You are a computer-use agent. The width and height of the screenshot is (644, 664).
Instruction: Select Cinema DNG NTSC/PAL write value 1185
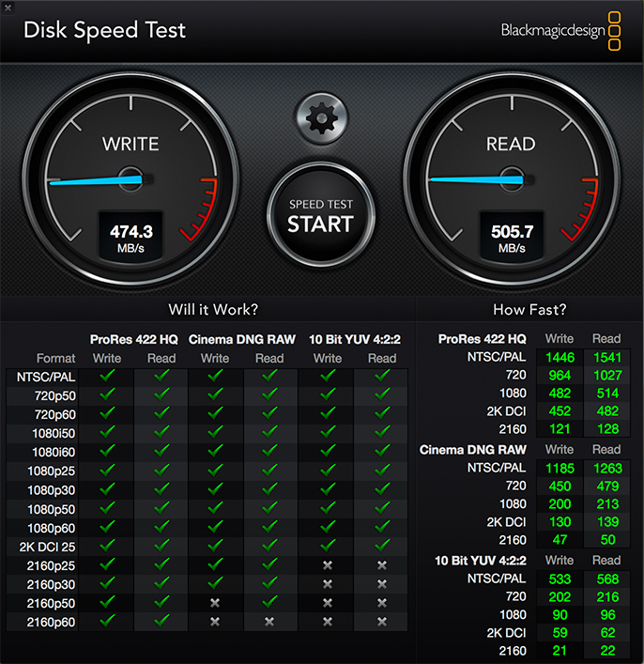pyautogui.click(x=560, y=469)
